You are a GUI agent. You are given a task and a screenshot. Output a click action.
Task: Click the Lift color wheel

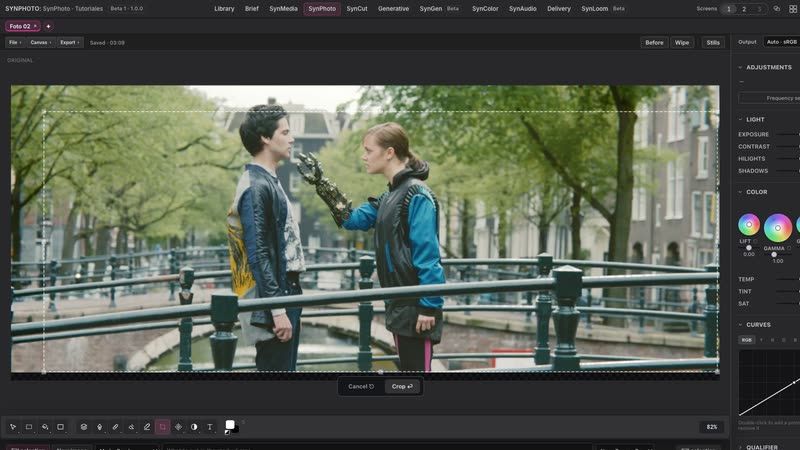tap(749, 224)
